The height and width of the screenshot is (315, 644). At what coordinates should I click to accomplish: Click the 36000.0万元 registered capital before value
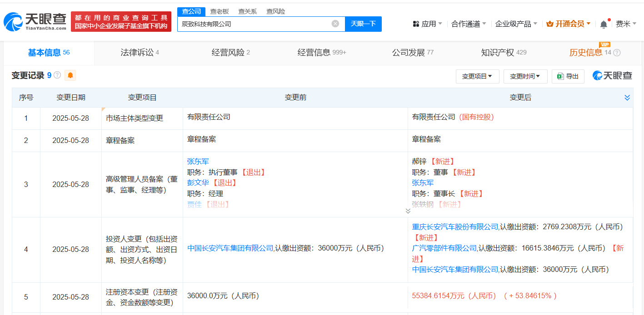click(223, 295)
